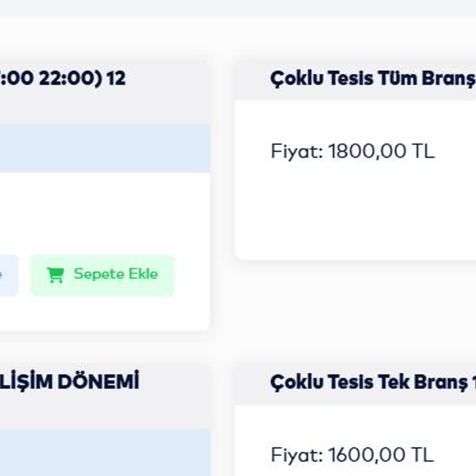This screenshot has height=476, width=476.
Task: Click the partially visible blue button beside Sepete Ekle
Action: coord(7,275)
